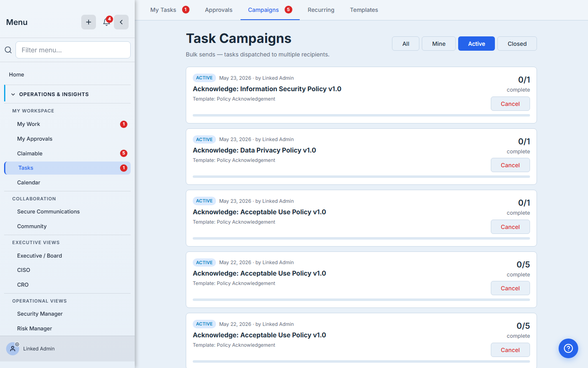
Task: Open the Executive / Board view
Action: (67, 256)
